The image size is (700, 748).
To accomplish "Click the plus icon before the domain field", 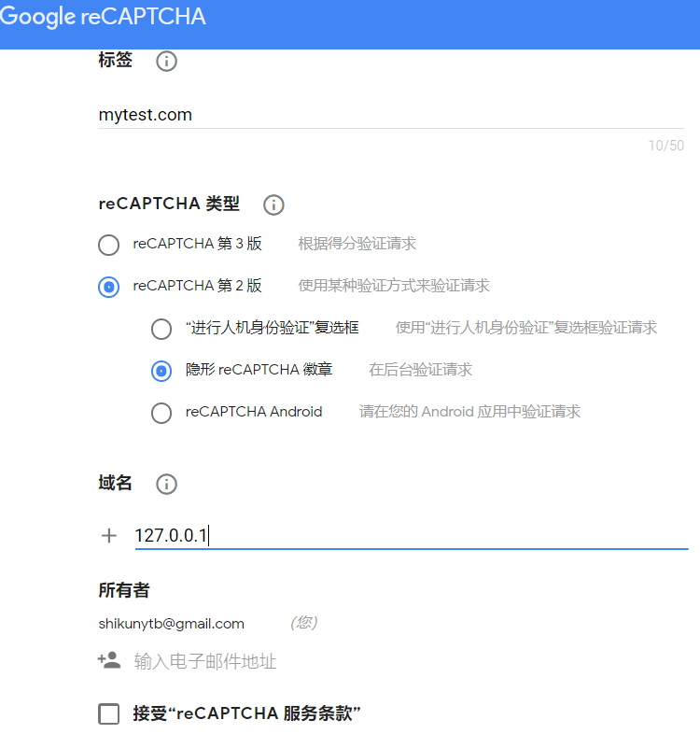I will coord(109,536).
